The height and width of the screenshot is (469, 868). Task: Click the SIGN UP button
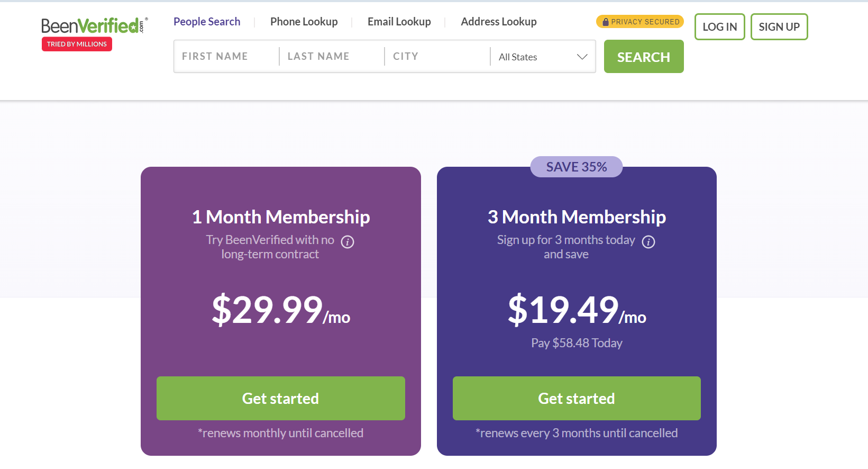779,26
